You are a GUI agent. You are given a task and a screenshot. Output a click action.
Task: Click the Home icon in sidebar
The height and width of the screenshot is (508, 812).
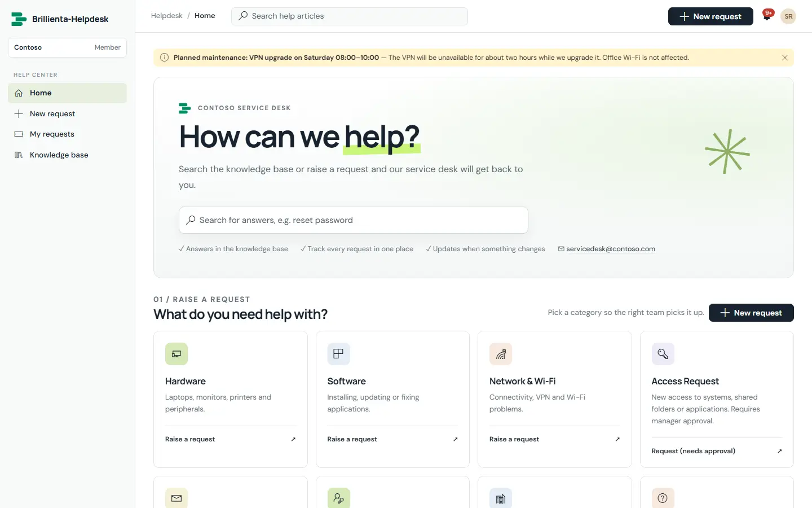(19, 93)
